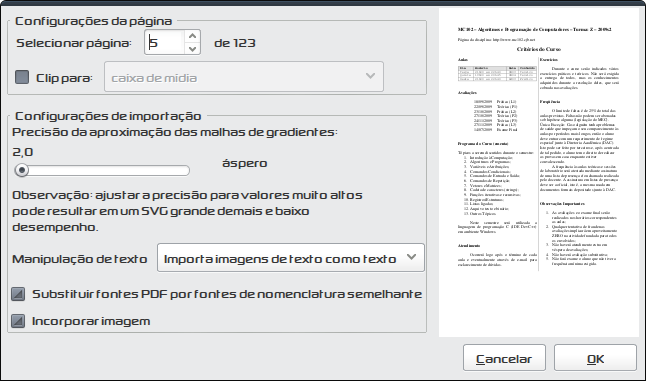Image resolution: width=646 pixels, height=381 pixels.
Task: Decrement the page number with down arrow
Action: click(192, 49)
